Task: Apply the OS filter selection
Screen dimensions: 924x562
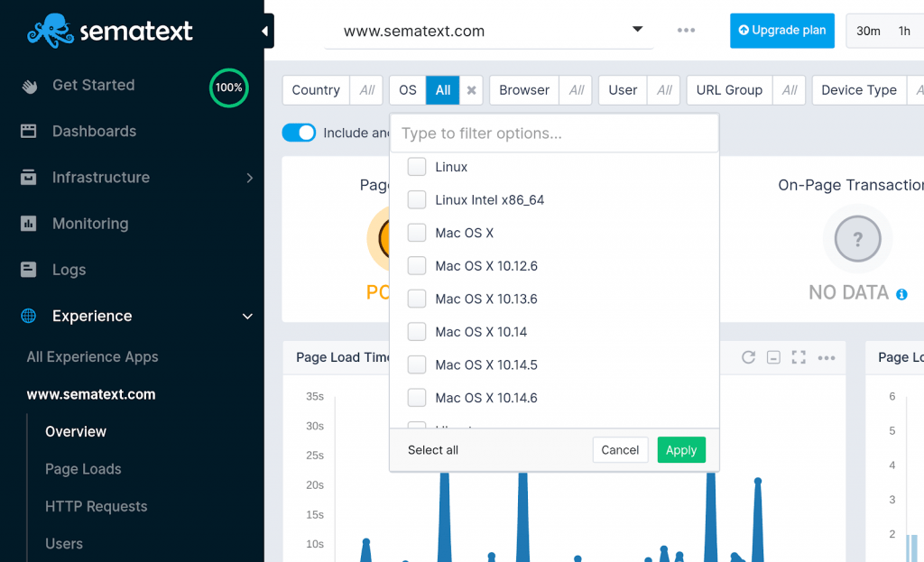Action: [x=681, y=449]
